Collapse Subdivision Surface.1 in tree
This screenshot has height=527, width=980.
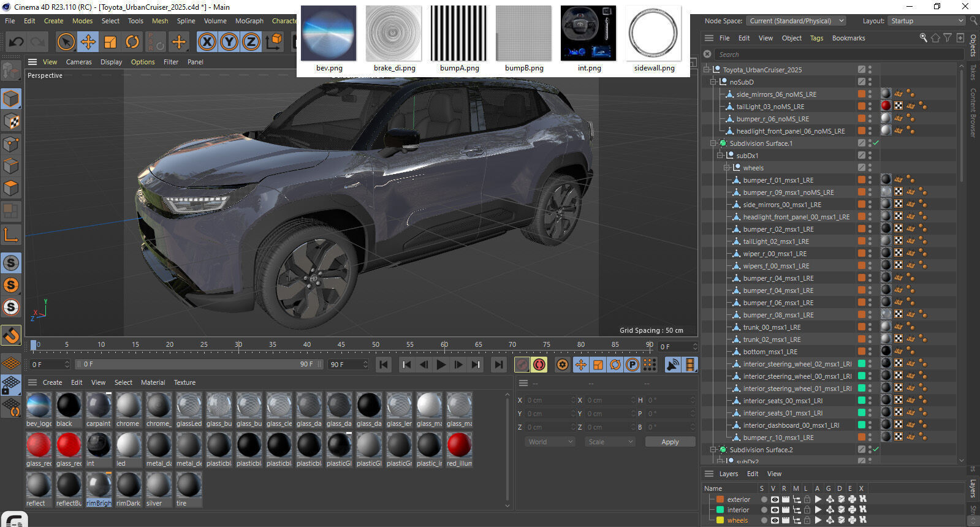coord(713,143)
